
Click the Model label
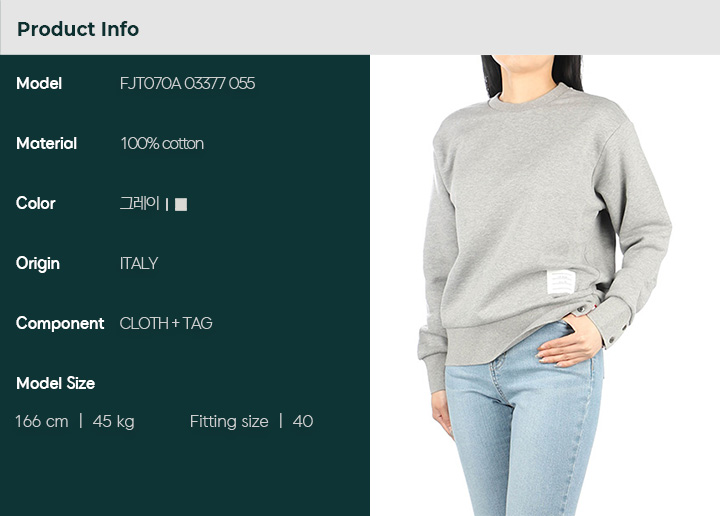pyautogui.click(x=39, y=84)
